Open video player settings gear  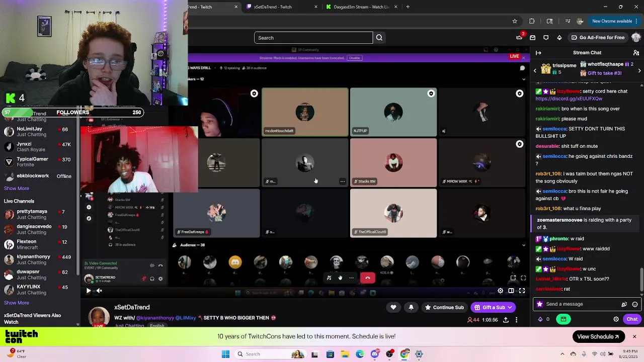point(500,291)
